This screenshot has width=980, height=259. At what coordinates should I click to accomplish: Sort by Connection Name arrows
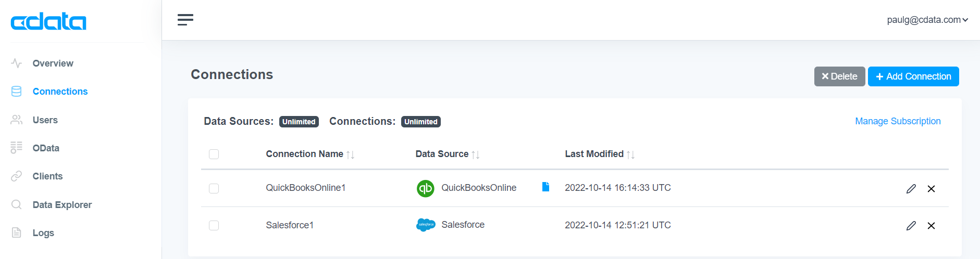click(351, 154)
